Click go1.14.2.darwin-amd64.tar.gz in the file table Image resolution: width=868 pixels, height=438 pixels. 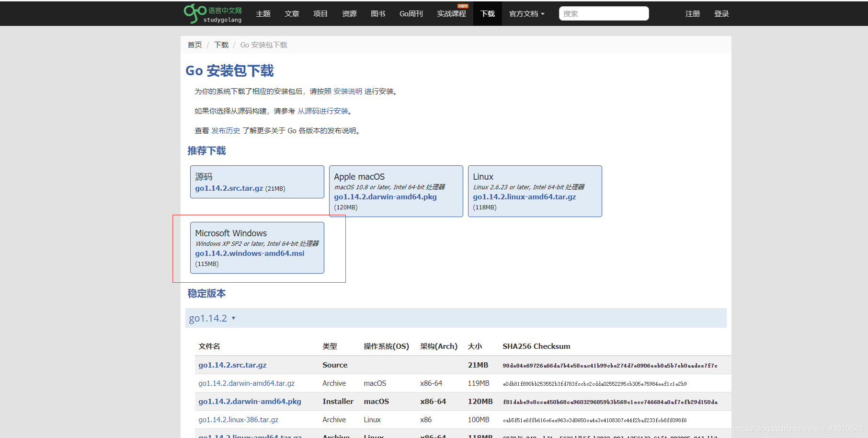pyautogui.click(x=247, y=383)
